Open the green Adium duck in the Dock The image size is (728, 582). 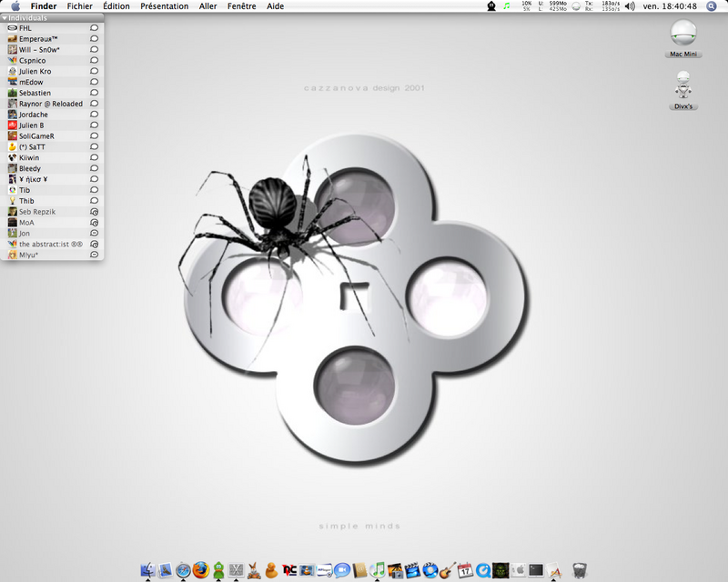[x=218, y=570]
